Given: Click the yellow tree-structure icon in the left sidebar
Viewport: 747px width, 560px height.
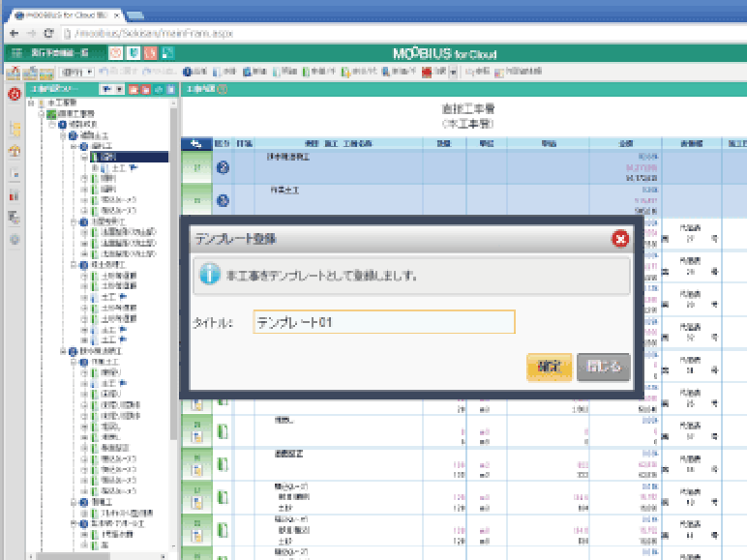Looking at the screenshot, I should (15, 129).
